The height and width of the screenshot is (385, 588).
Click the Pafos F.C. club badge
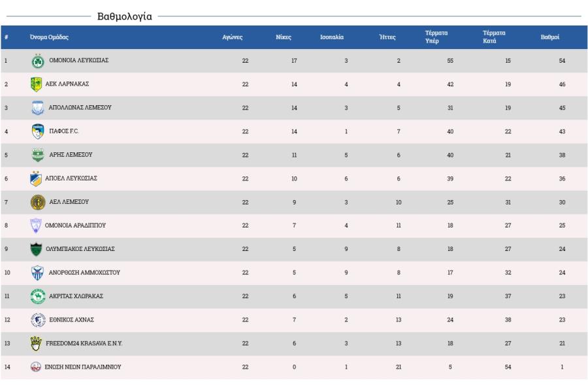point(37,131)
